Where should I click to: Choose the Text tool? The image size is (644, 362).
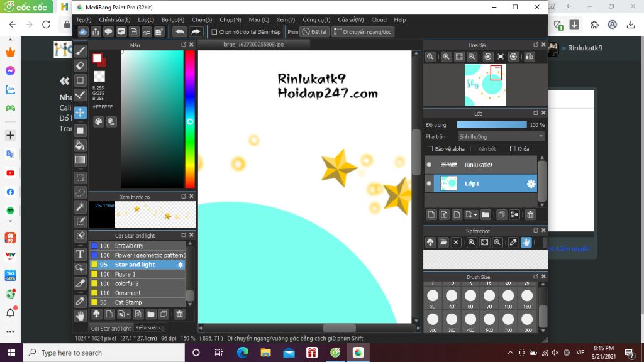tap(80, 254)
